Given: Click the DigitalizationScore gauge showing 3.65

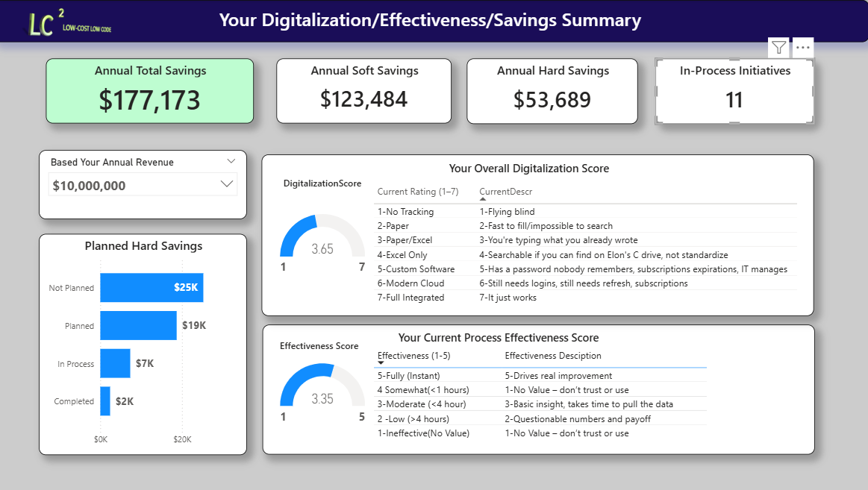Looking at the screenshot, I should click(x=322, y=242).
